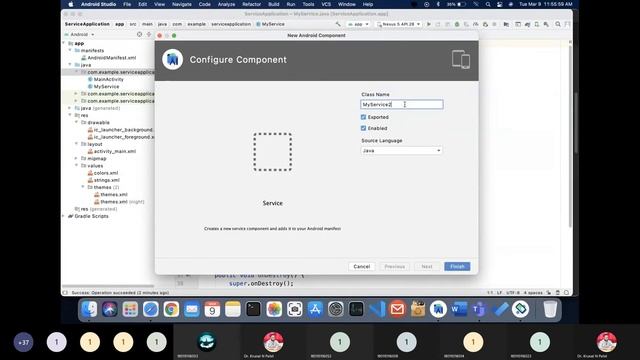Open the File menu
The height and width of the screenshot is (360, 640).
[x=127, y=4]
